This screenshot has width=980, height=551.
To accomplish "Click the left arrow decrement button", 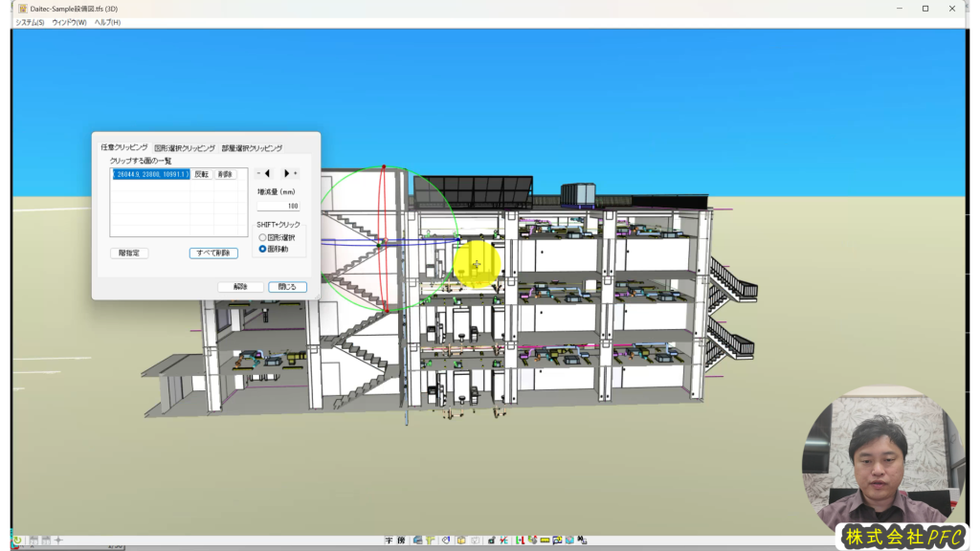I will pos(267,174).
